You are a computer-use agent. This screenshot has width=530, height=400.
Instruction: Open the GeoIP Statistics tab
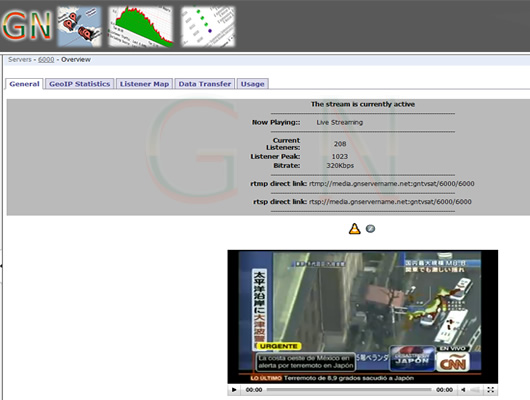[x=80, y=84]
